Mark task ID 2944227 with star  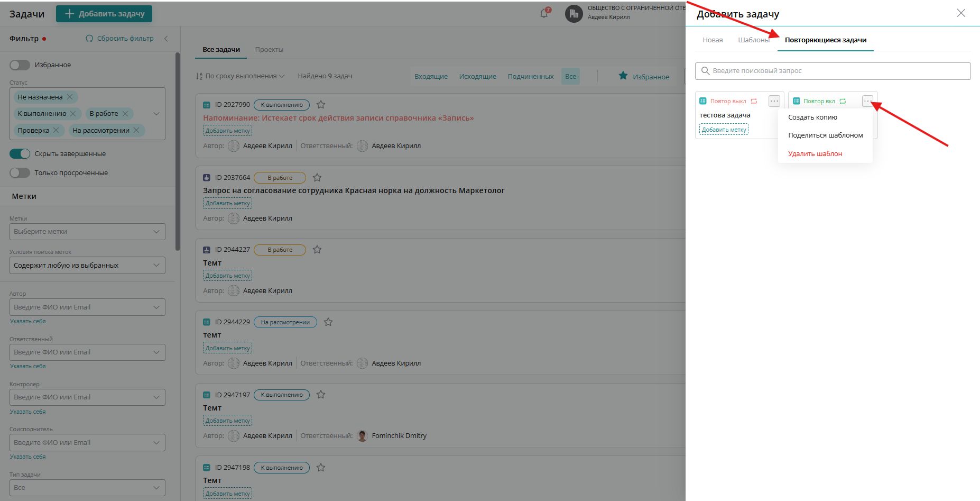coord(317,250)
